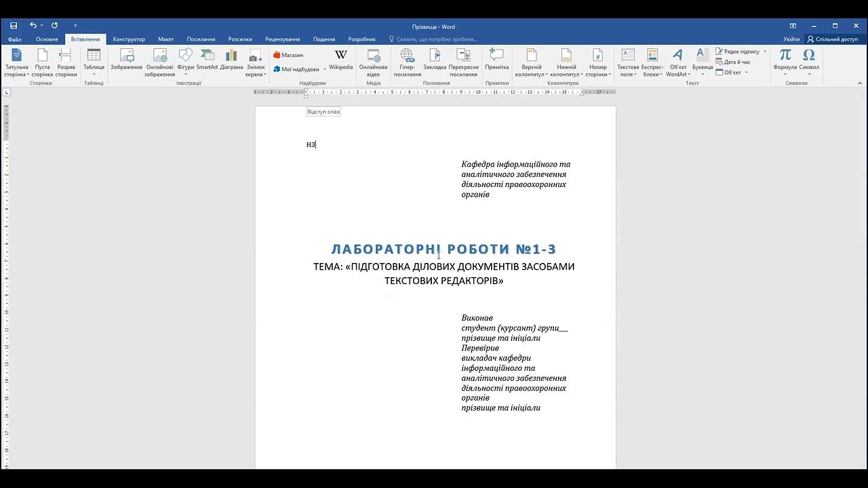The image size is (868, 488).
Task: Click the 'Перевірив' line in document
Action: (x=480, y=348)
